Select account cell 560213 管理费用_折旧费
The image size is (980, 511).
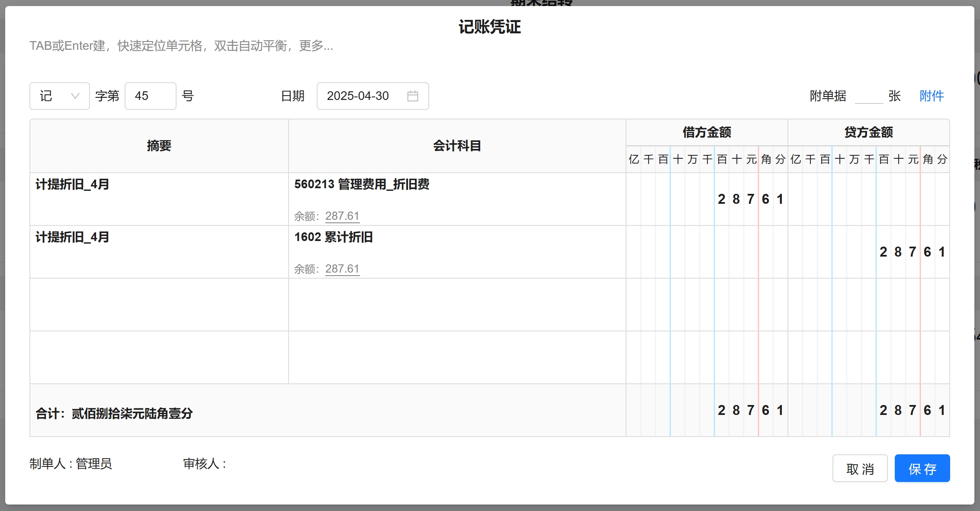362,185
